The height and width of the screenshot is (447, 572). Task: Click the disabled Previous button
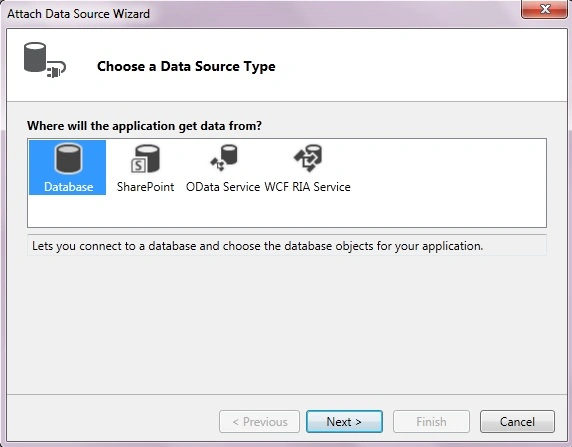tap(259, 422)
